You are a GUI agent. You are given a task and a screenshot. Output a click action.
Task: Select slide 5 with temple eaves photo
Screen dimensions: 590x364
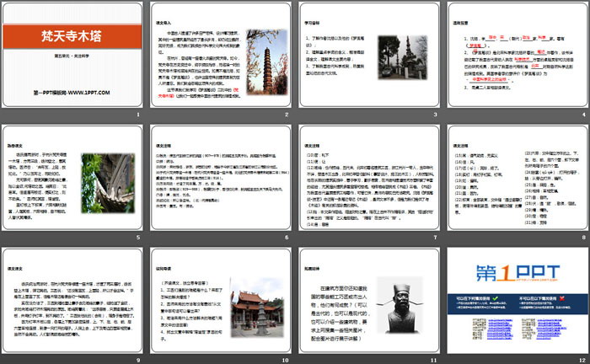pos(72,178)
